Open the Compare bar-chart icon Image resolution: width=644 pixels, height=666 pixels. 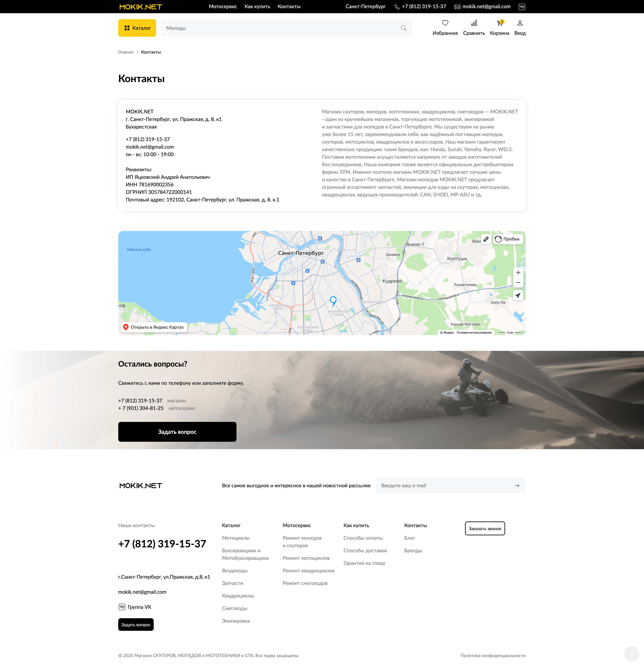click(474, 23)
